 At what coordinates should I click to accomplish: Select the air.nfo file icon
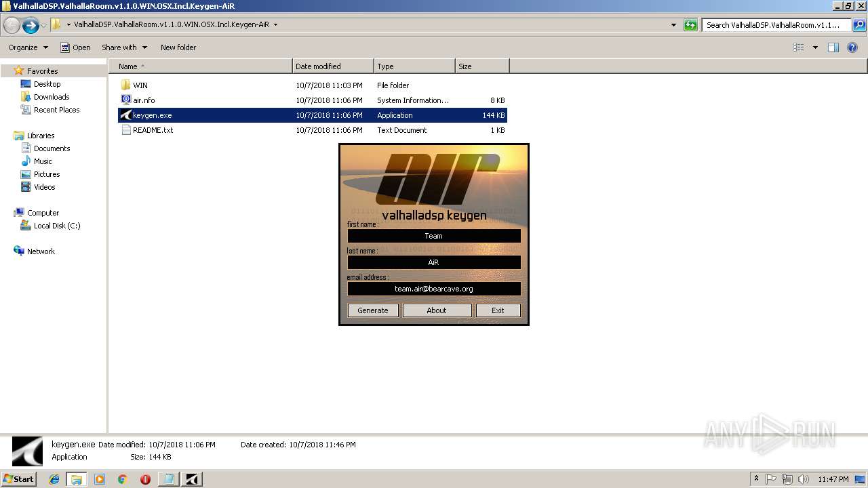tap(125, 100)
